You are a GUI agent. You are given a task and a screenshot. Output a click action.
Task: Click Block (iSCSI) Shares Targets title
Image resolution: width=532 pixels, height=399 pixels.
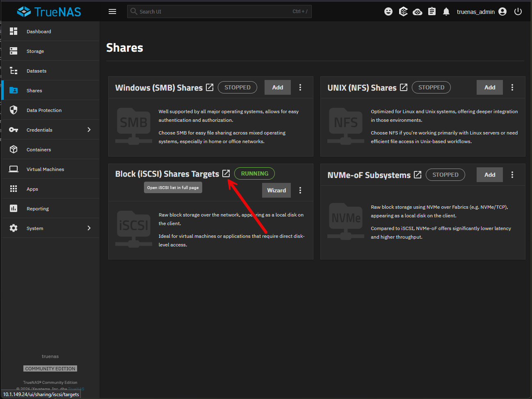coord(167,174)
